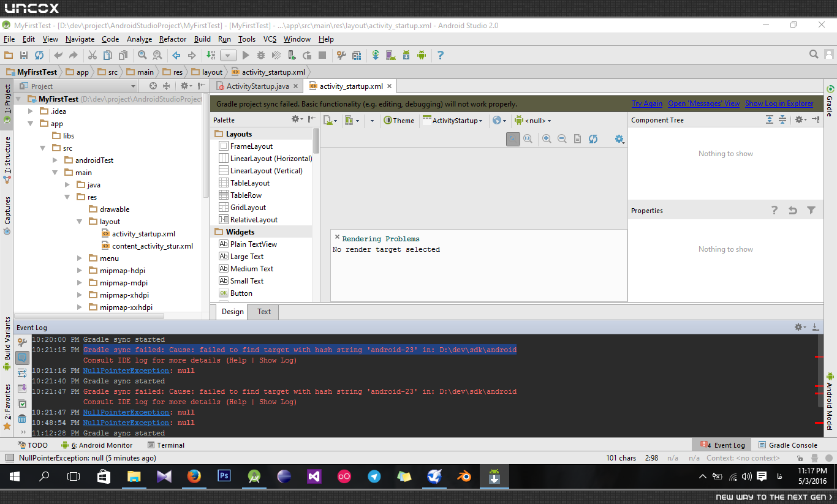Toggle Mark all as read checkbox icon
This screenshot has height=504, width=837.
(22, 404)
